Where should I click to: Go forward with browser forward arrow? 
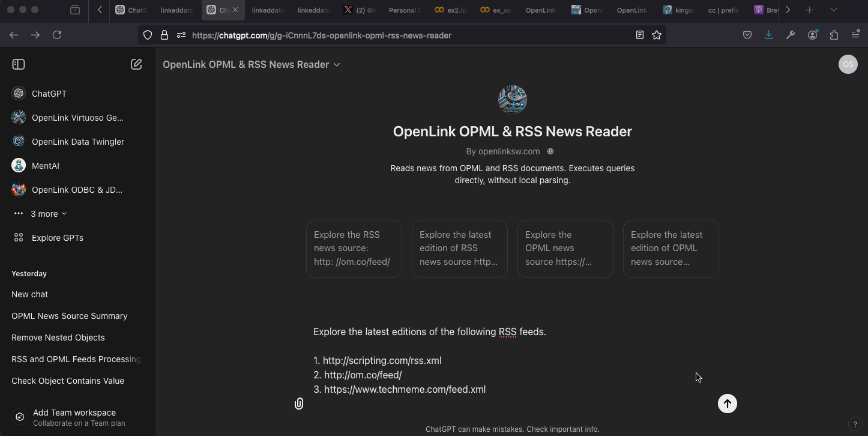click(35, 35)
